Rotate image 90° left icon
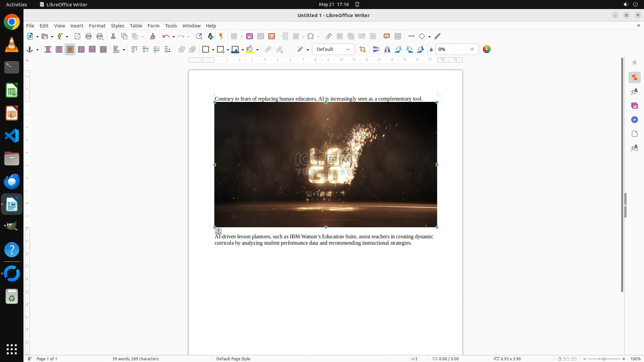 pyautogui.click(x=398, y=49)
